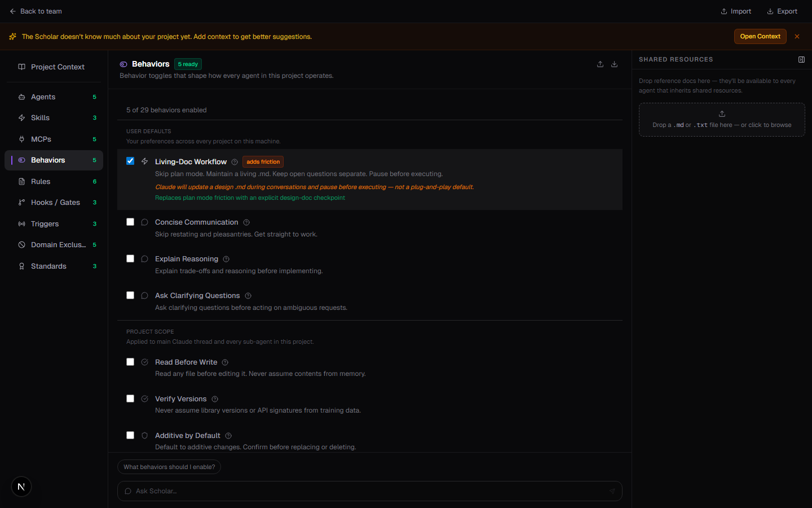
Task: Click the Back to team arrow icon
Action: pyautogui.click(x=12, y=11)
